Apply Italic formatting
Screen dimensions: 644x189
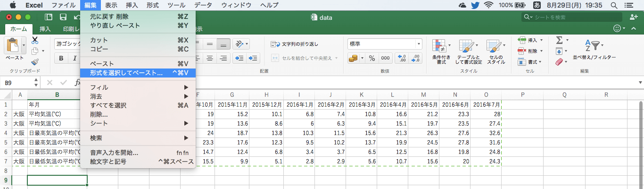coord(74,58)
